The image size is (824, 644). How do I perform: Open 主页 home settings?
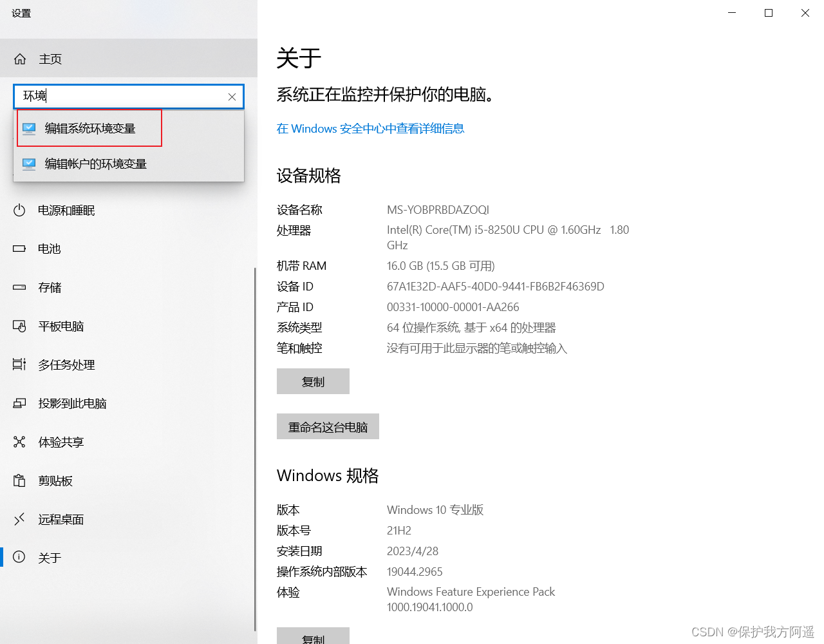pyautogui.click(x=129, y=59)
